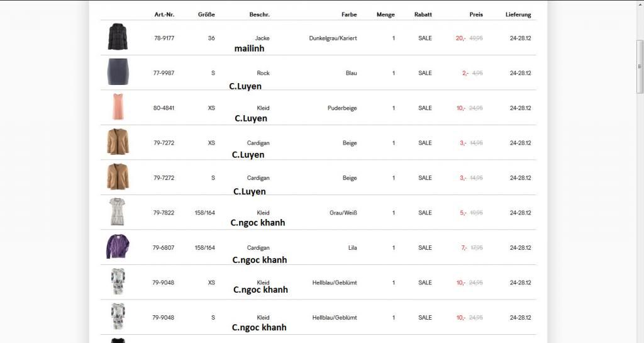Click the beige Cardigan size S thumbnail
This screenshot has width=644, height=343.
pyautogui.click(x=118, y=177)
